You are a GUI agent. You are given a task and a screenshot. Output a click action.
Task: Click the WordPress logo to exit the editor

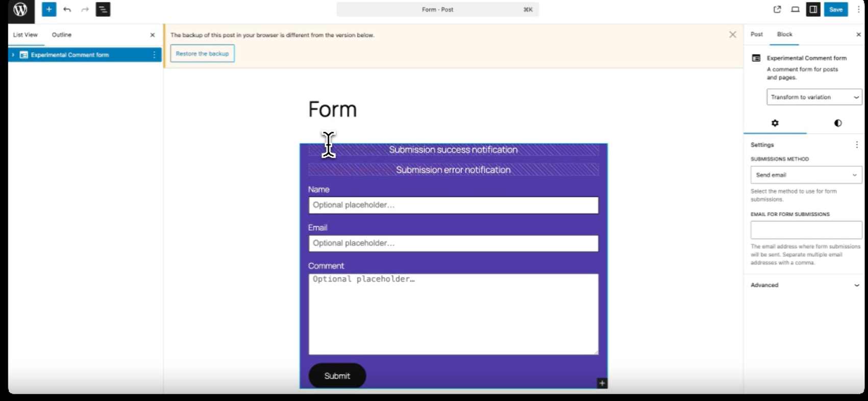(20, 10)
